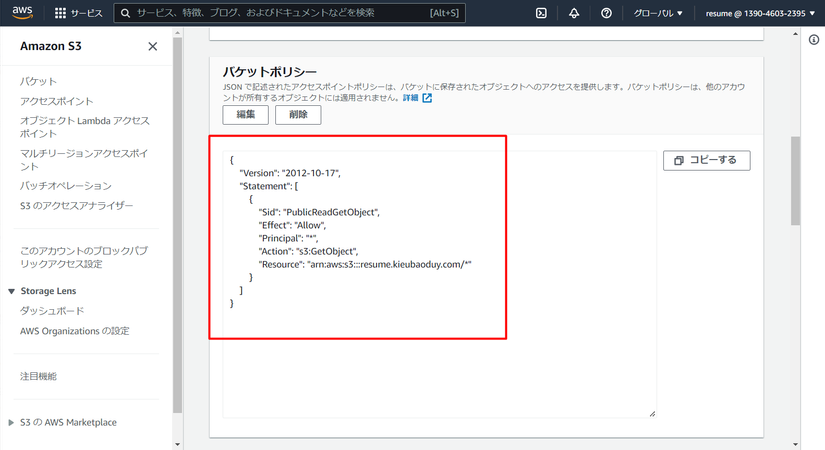Image resolution: width=825 pixels, height=450 pixels.
Task: Click the バケットポリシー heading
Action: pyautogui.click(x=269, y=72)
